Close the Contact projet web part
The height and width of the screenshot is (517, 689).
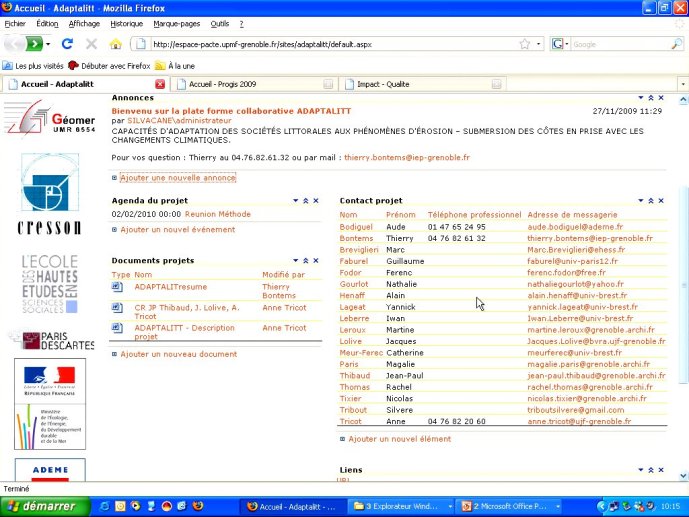(661, 200)
